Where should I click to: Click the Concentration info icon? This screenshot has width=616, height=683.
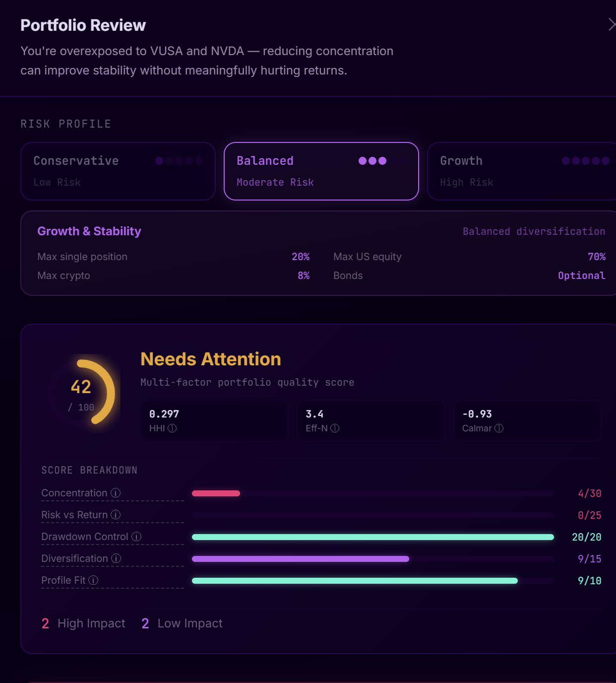tap(115, 493)
